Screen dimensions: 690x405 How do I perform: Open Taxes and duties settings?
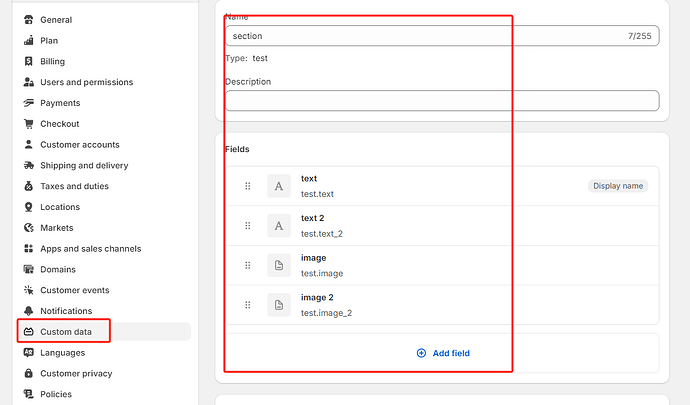click(x=74, y=186)
